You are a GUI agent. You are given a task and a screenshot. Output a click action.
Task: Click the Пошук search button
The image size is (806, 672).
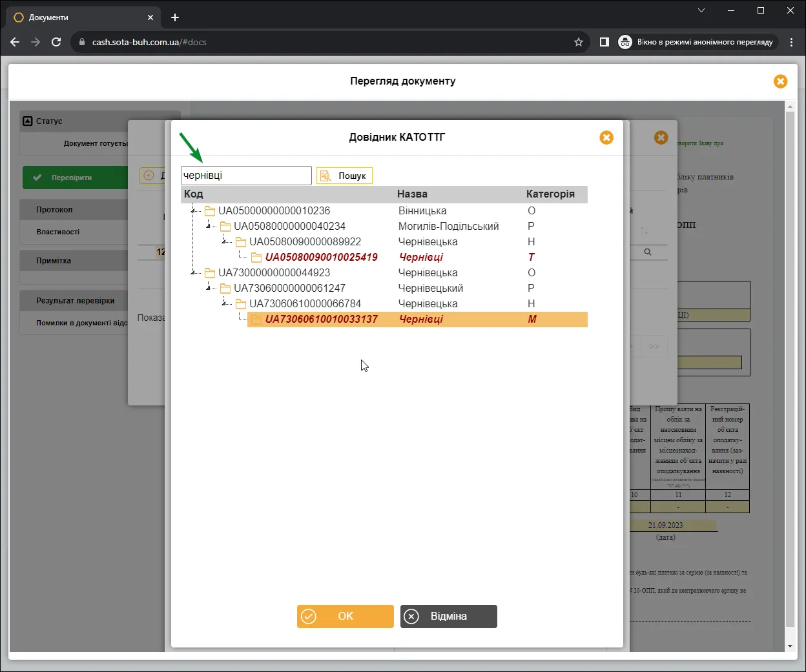(x=344, y=176)
